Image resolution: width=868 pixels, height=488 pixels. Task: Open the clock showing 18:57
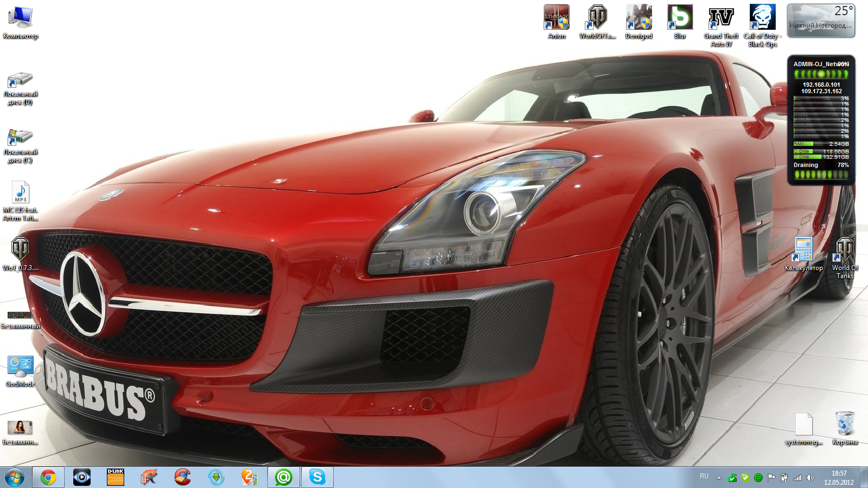839,478
